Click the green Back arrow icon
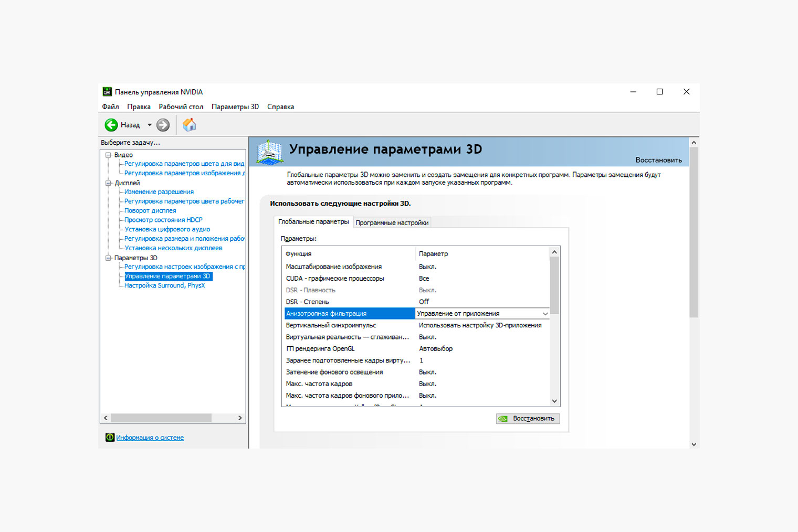Viewport: 798px width, 532px height. tap(111, 125)
